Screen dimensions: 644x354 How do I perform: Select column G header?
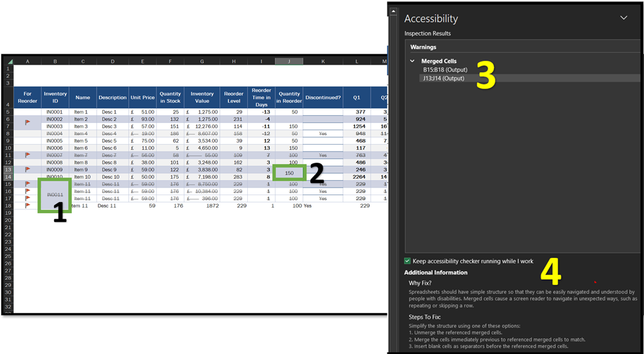click(202, 62)
